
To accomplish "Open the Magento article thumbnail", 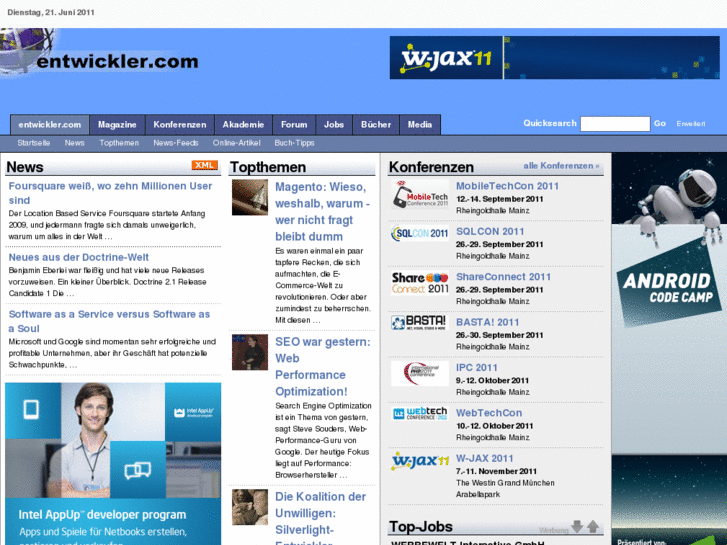I will pyautogui.click(x=250, y=197).
